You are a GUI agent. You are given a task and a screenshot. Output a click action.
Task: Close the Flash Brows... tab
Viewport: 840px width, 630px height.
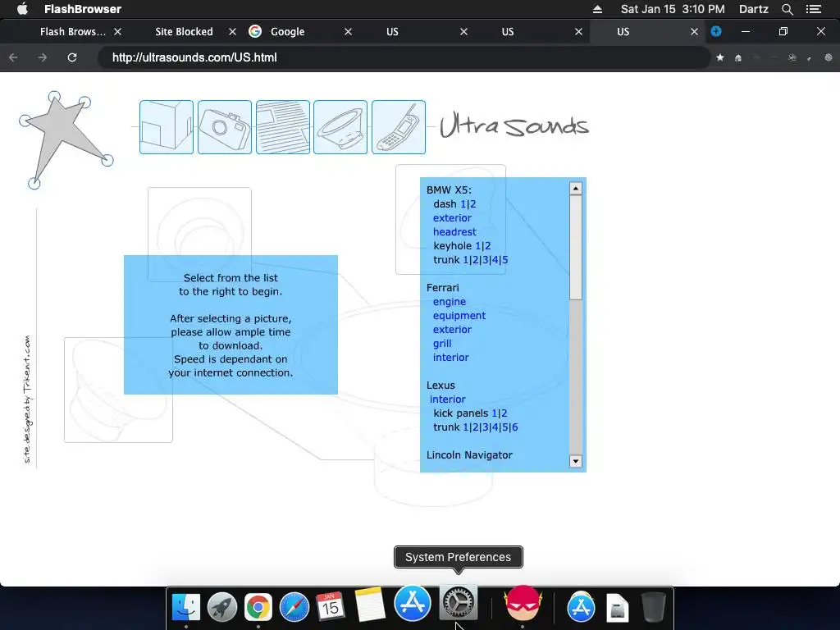click(x=118, y=32)
